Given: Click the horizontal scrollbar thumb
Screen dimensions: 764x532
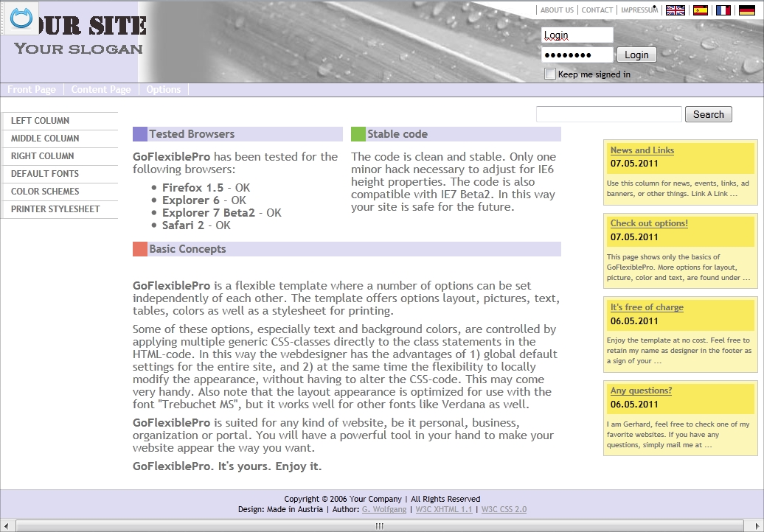Looking at the screenshot, I should coord(380,525).
